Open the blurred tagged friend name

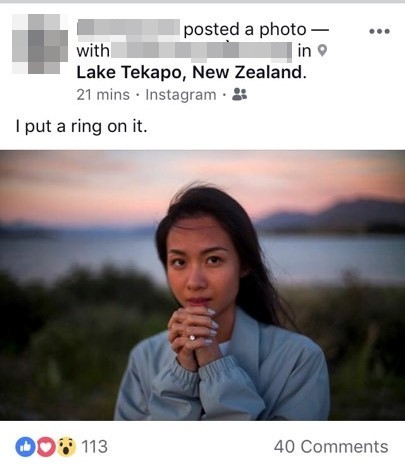point(201,51)
